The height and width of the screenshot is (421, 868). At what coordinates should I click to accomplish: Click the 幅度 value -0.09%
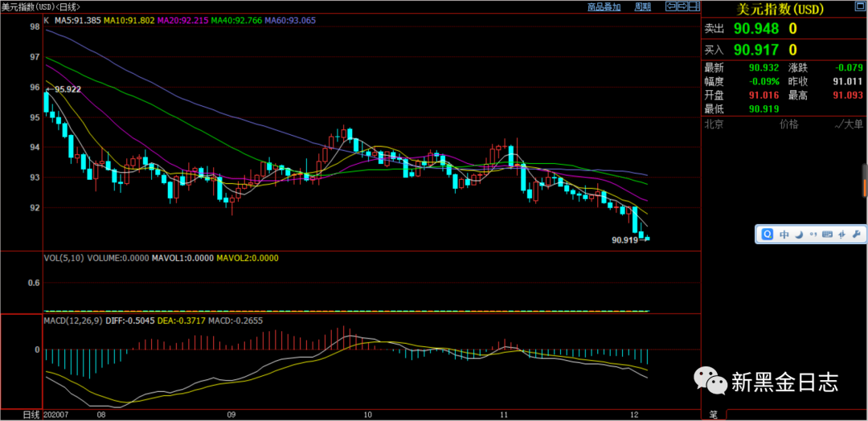tap(764, 81)
